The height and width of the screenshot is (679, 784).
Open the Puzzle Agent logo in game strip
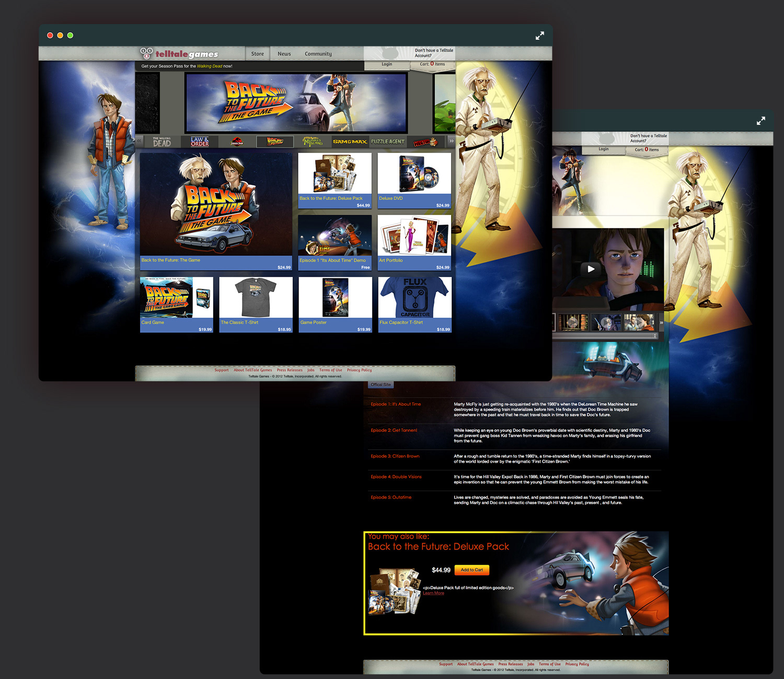coord(388,142)
